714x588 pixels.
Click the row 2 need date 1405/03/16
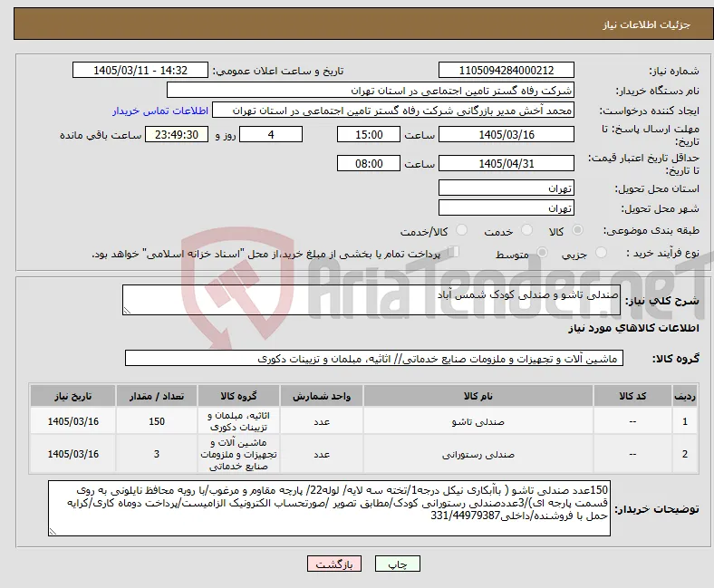[x=72, y=454]
